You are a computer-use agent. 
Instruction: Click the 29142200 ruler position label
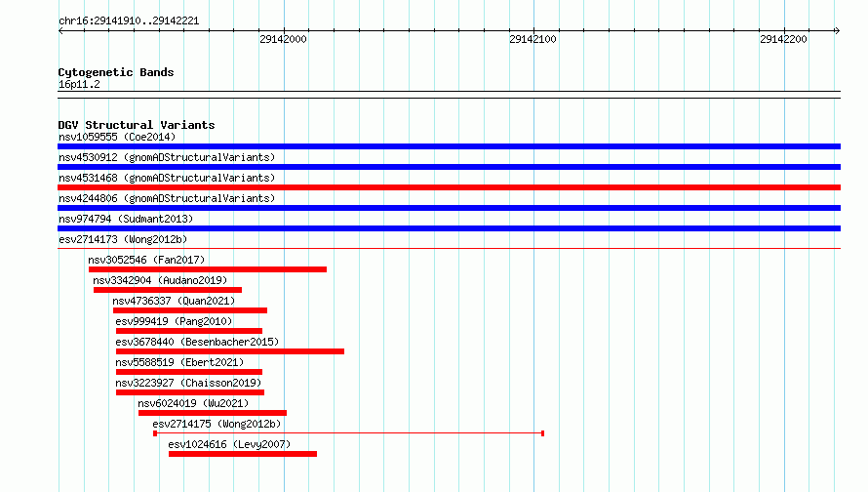point(783,39)
